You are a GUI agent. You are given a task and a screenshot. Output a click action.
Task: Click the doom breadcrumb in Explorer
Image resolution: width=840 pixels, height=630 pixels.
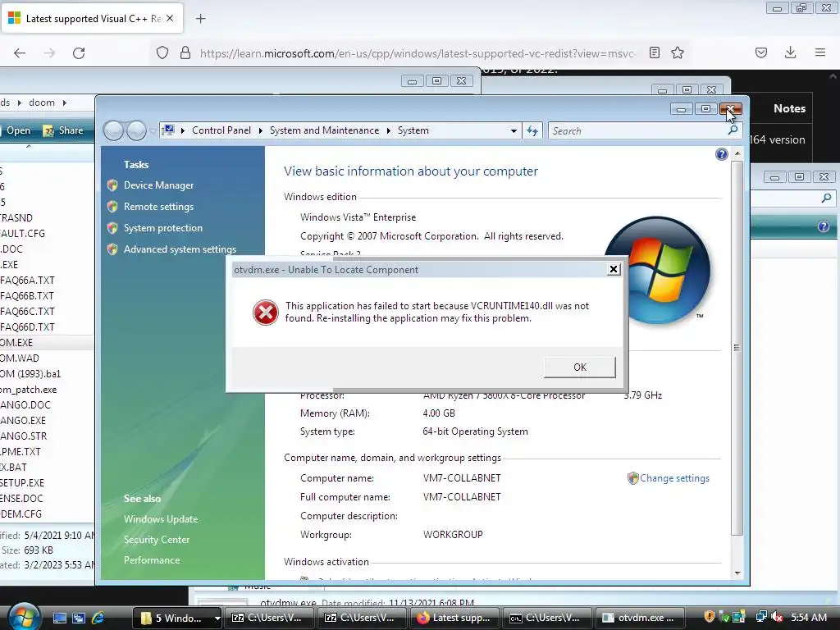[42, 103]
